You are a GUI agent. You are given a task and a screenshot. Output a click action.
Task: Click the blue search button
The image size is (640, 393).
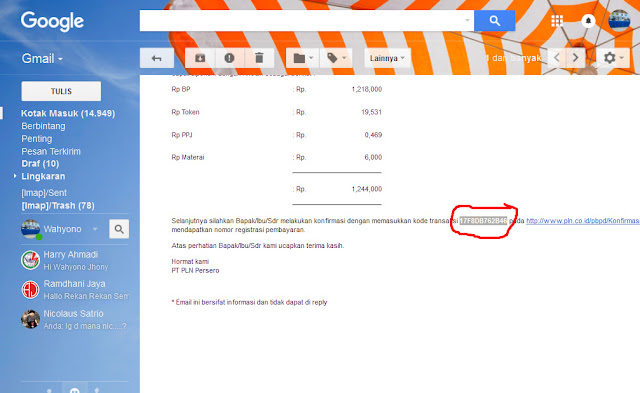pos(494,20)
